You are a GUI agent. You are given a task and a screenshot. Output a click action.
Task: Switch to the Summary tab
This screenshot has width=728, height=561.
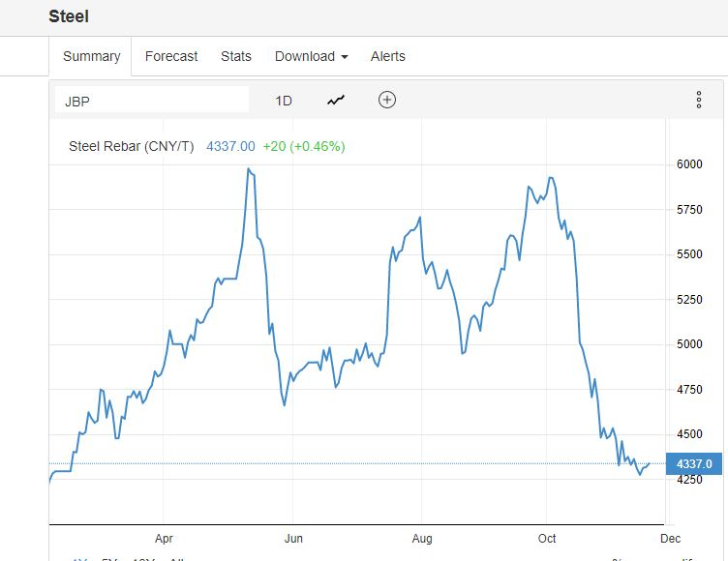pyautogui.click(x=91, y=56)
